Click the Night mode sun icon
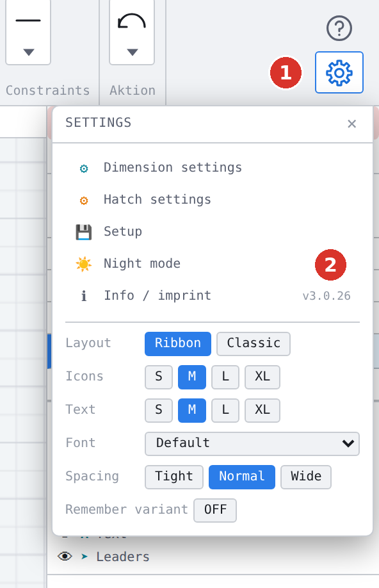This screenshot has width=379, height=588. (84, 265)
